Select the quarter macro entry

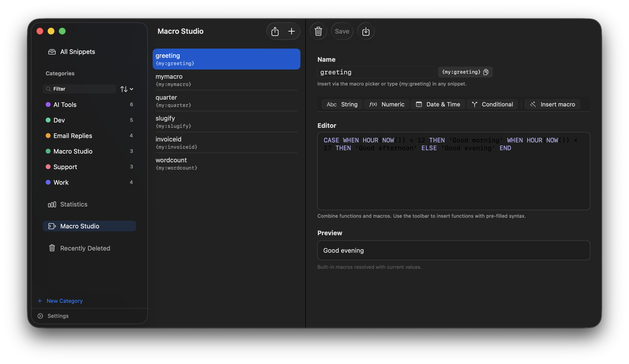click(x=226, y=101)
